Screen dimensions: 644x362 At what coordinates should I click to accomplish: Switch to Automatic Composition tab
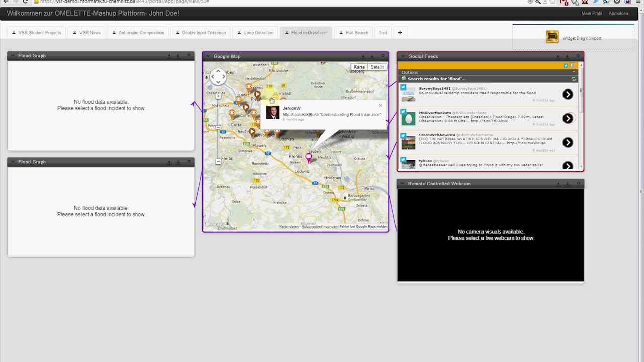coord(138,33)
